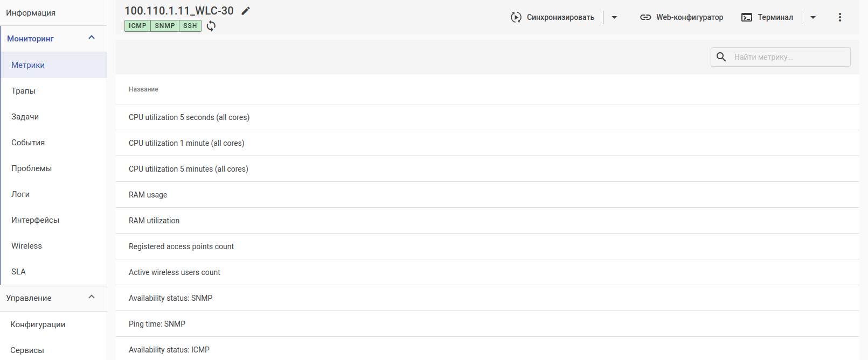This screenshot has width=868, height=360.
Task: Click the Синхронизировать sync icon
Action: point(516,17)
